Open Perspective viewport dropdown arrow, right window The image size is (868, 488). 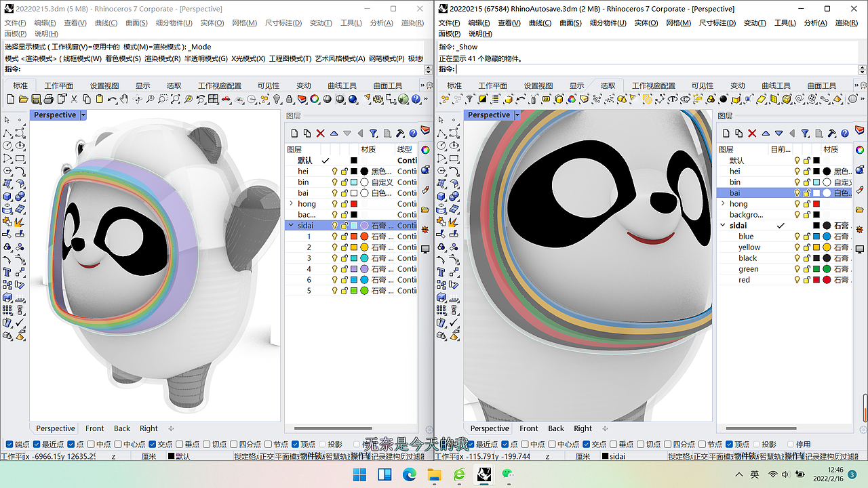(x=517, y=115)
